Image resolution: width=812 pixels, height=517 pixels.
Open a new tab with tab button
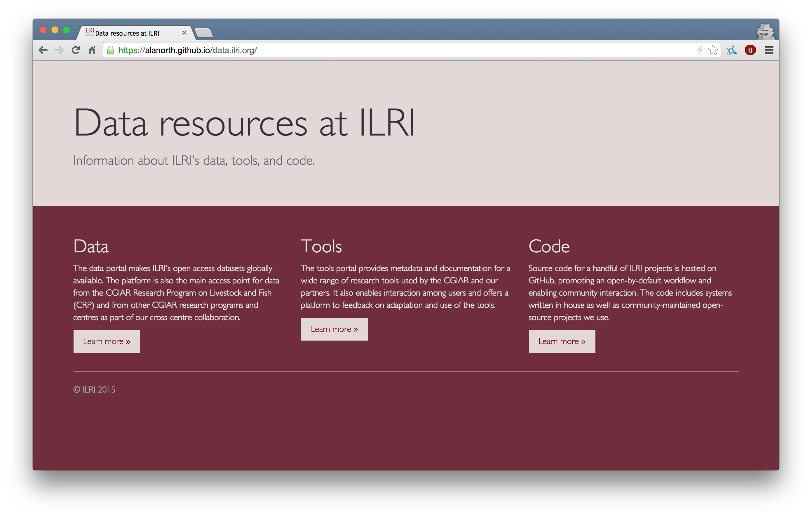(x=204, y=33)
